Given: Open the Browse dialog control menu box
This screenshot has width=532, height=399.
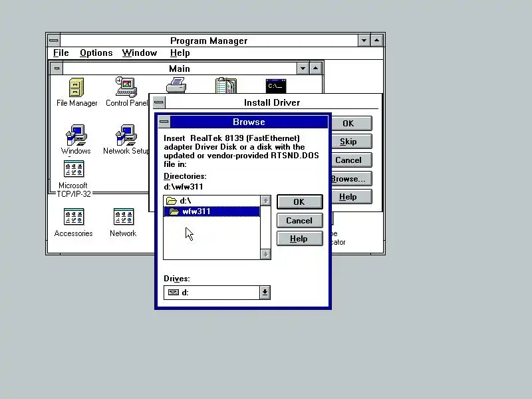Looking at the screenshot, I should pyautogui.click(x=164, y=122).
